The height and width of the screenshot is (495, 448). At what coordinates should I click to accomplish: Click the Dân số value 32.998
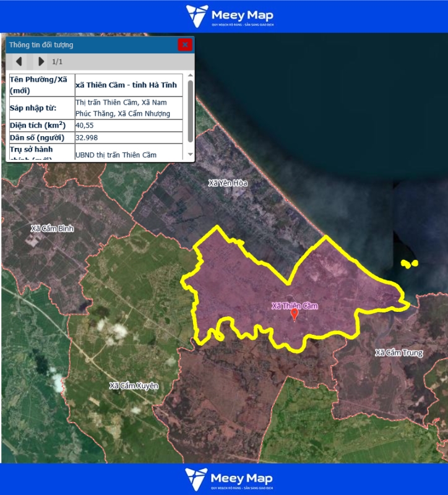point(87,137)
